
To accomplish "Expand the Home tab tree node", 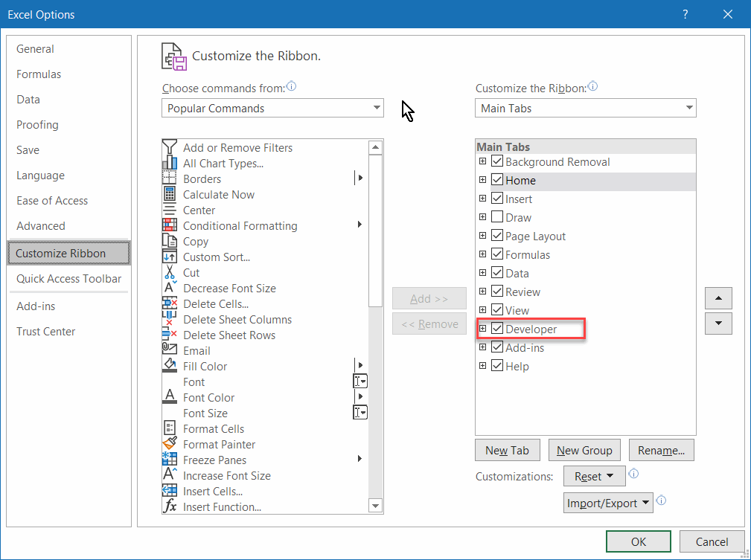I will coord(483,180).
